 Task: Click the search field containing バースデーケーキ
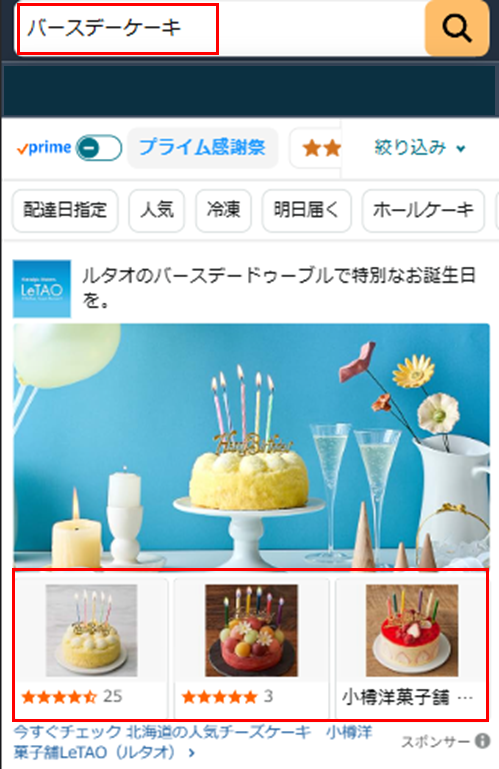219,28
